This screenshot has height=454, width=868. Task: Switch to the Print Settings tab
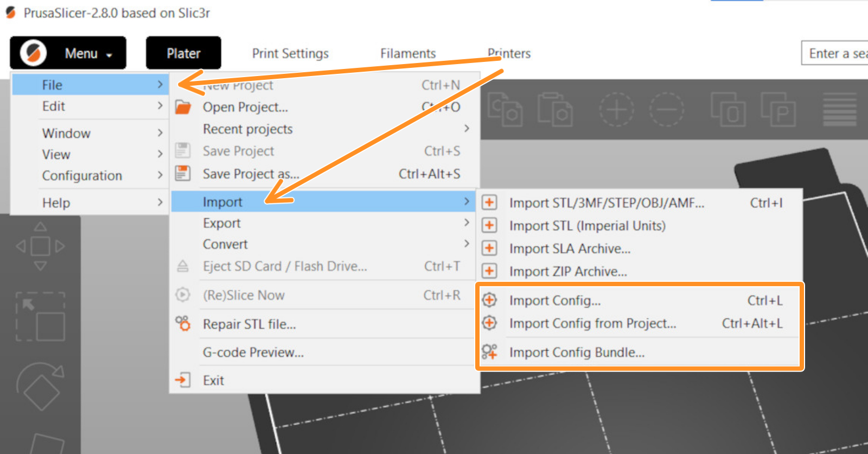point(290,53)
